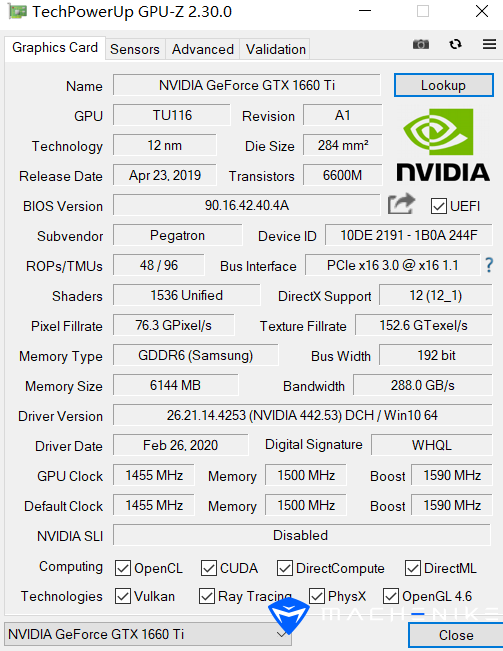503x651 pixels.
Task: Open the Validation tab
Action: (276, 49)
